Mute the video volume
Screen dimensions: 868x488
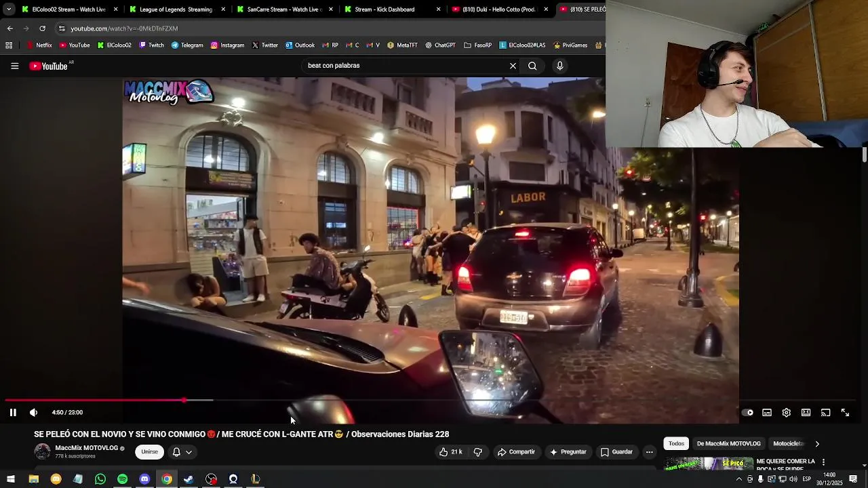click(x=33, y=412)
